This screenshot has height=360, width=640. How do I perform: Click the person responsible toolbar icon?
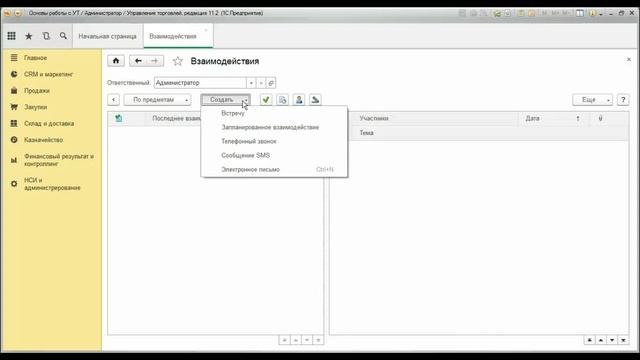point(299,100)
